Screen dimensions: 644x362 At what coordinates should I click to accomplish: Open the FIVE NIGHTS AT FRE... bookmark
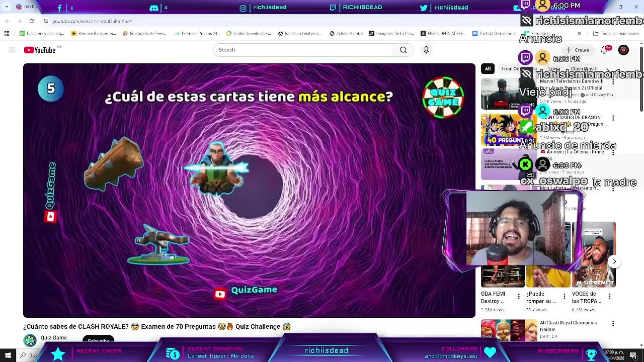pyautogui.click(x=443, y=34)
